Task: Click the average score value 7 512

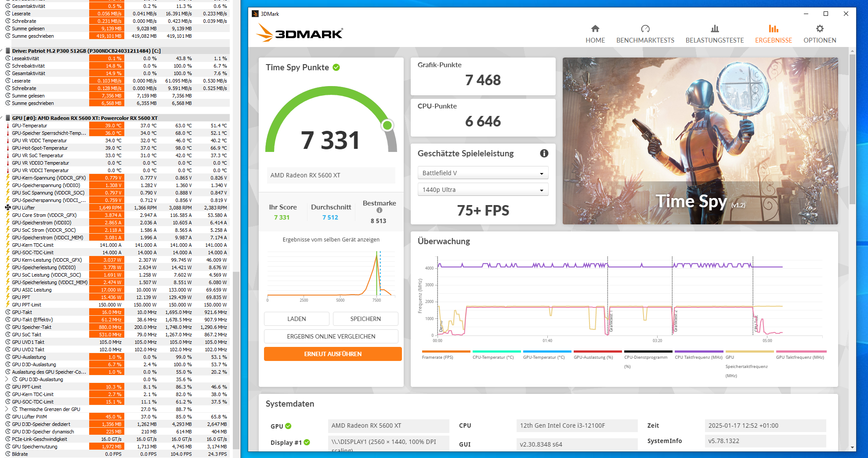Action: [330, 217]
